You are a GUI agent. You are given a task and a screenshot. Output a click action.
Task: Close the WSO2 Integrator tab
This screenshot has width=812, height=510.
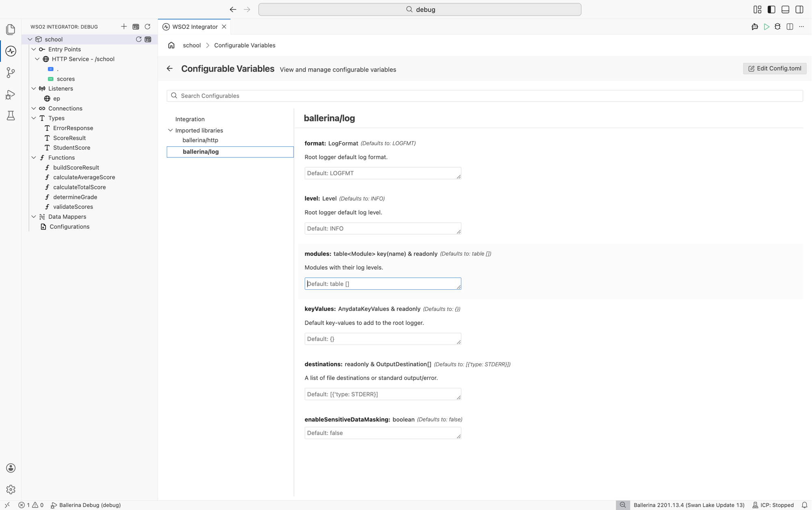(x=224, y=27)
